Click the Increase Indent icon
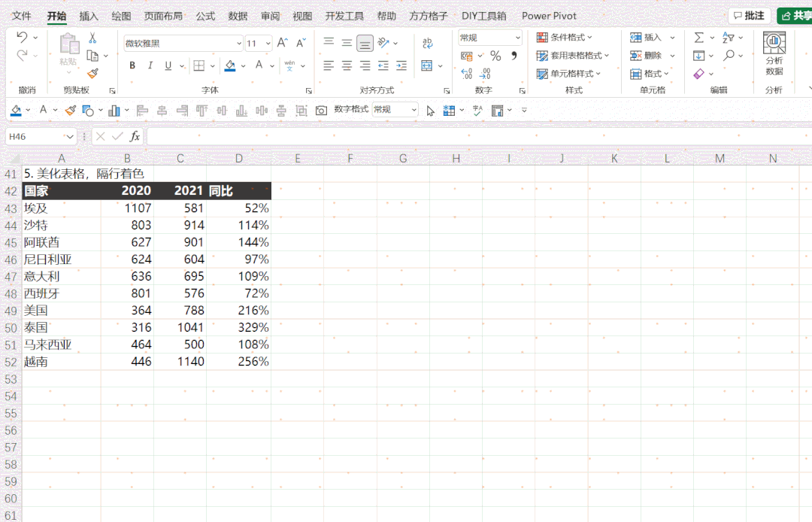 click(401, 65)
